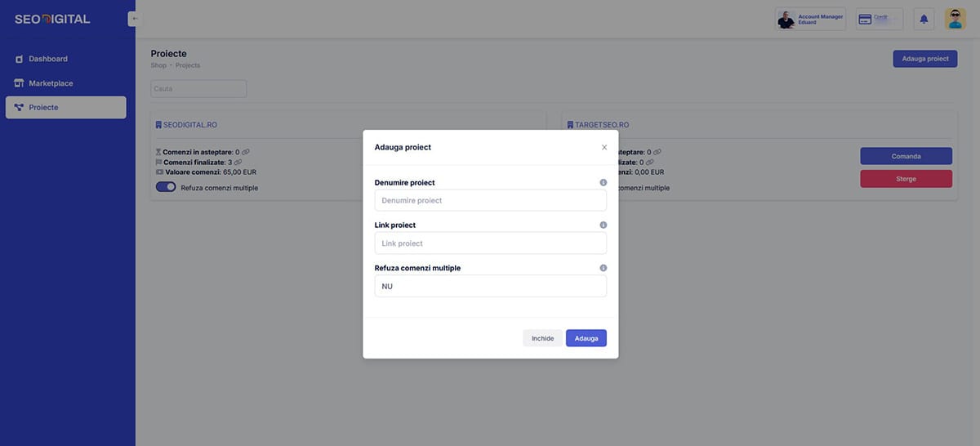Image resolution: width=980 pixels, height=446 pixels.
Task: Click the notification bell icon
Action: click(x=924, y=19)
